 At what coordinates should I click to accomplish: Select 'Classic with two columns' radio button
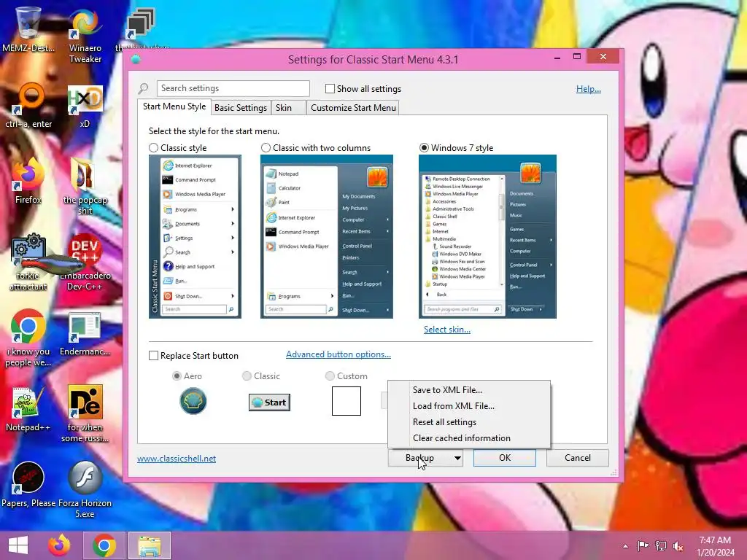pyautogui.click(x=266, y=147)
